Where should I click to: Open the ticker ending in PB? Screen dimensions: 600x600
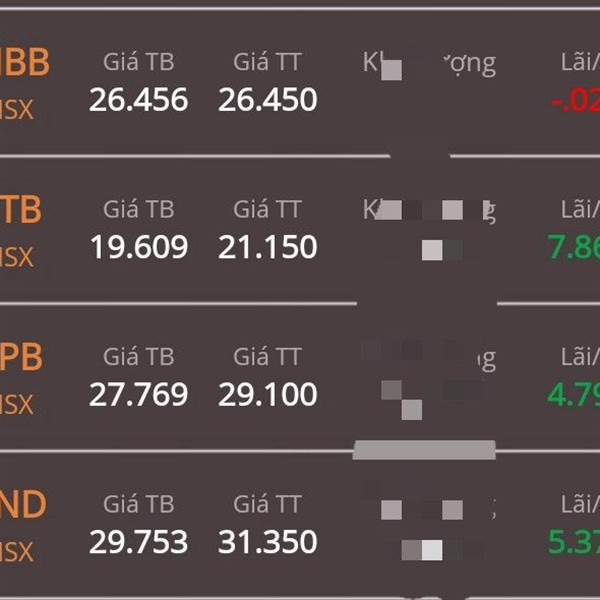(21, 357)
